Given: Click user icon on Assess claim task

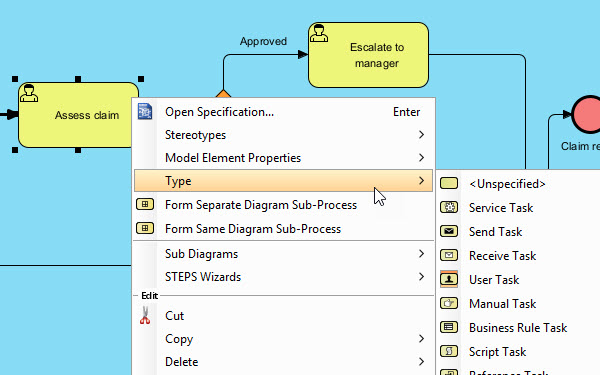Looking at the screenshot, I should tap(29, 93).
